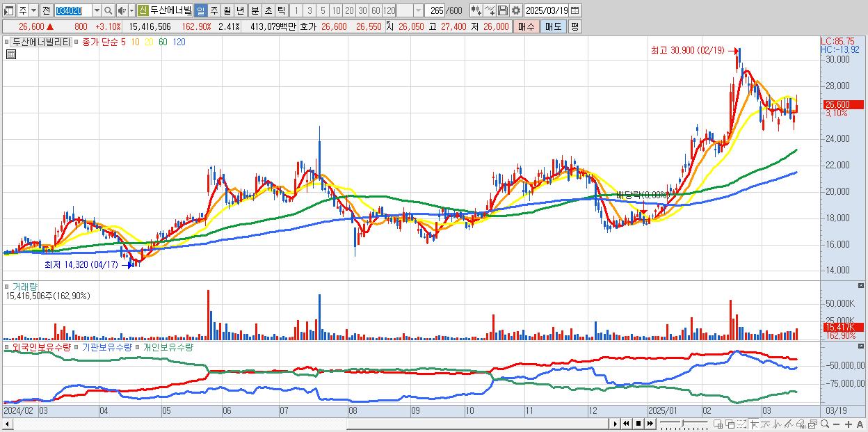
Task: Click the 두산에너빌리티 chart legend label
Action: [40, 42]
